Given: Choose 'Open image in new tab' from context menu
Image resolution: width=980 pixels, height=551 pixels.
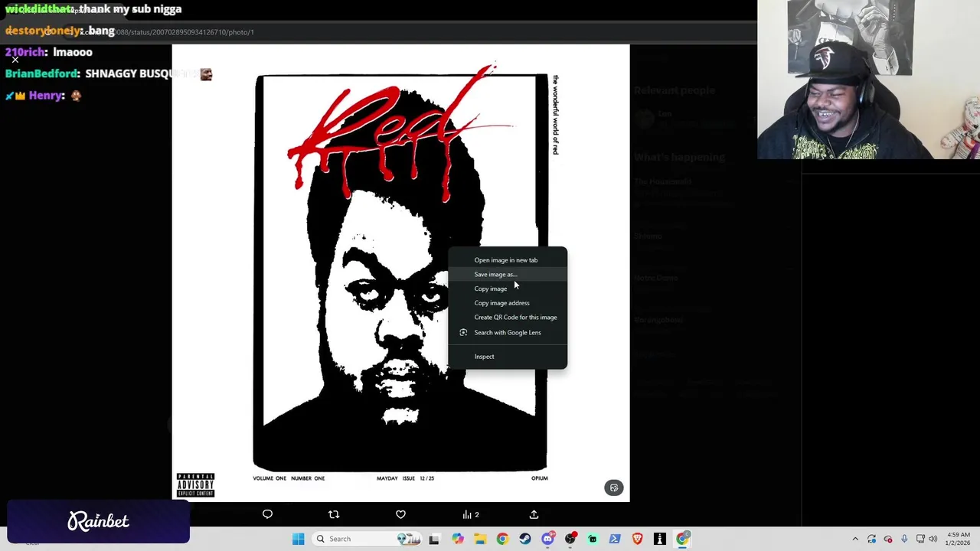Looking at the screenshot, I should (x=507, y=260).
